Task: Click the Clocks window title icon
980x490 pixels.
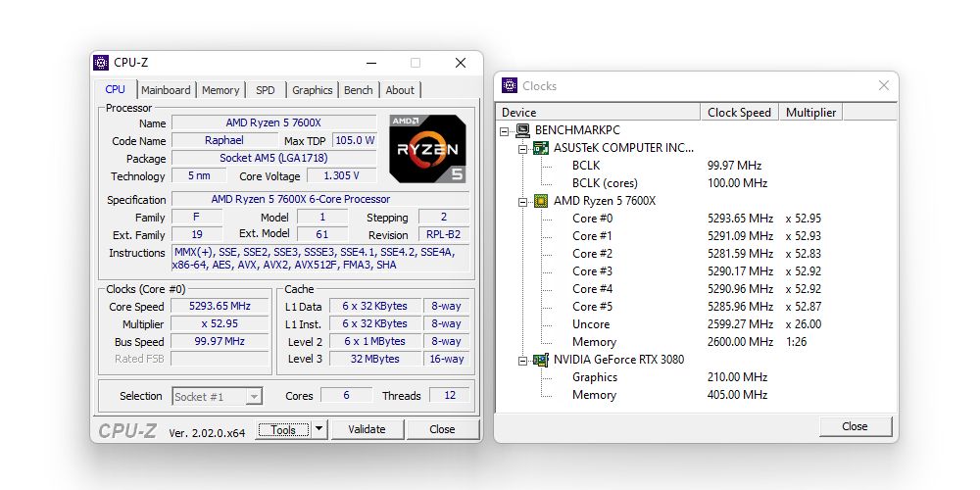Action: (510, 85)
